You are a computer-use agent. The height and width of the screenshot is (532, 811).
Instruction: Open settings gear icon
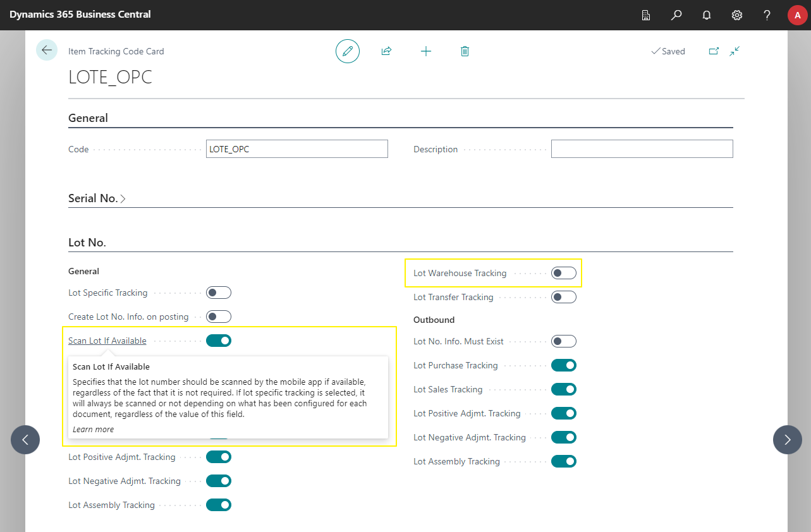click(737, 15)
